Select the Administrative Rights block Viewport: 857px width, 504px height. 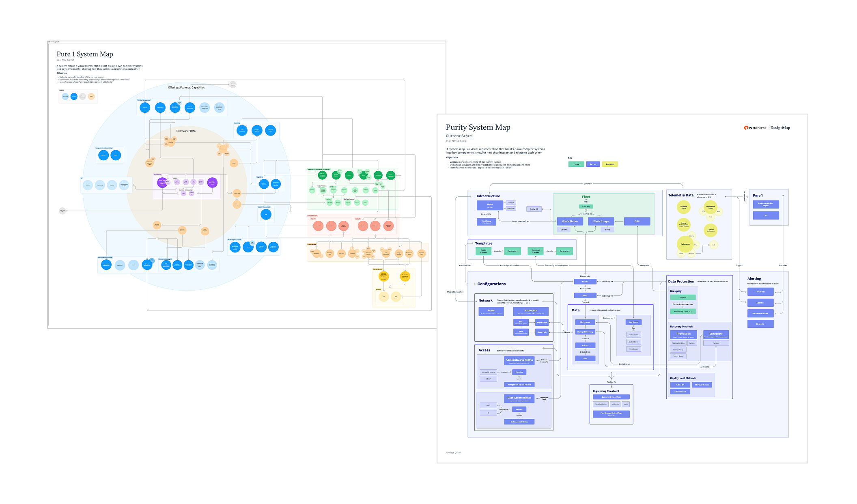coord(519,360)
